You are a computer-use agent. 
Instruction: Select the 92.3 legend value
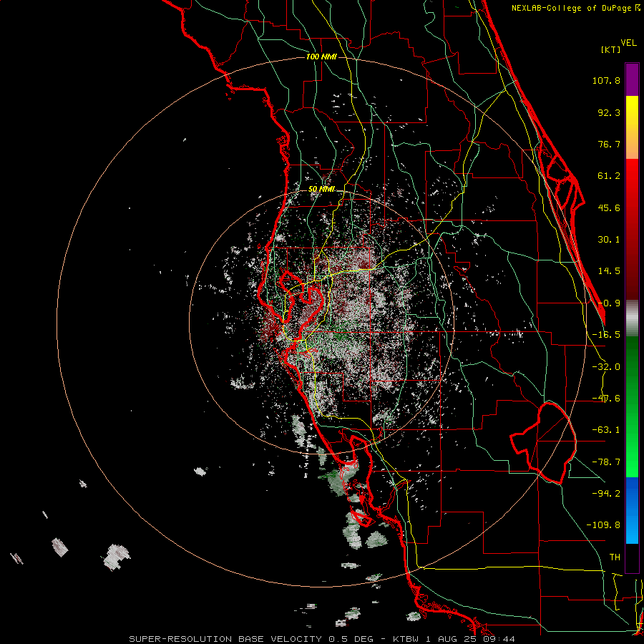[609, 112]
